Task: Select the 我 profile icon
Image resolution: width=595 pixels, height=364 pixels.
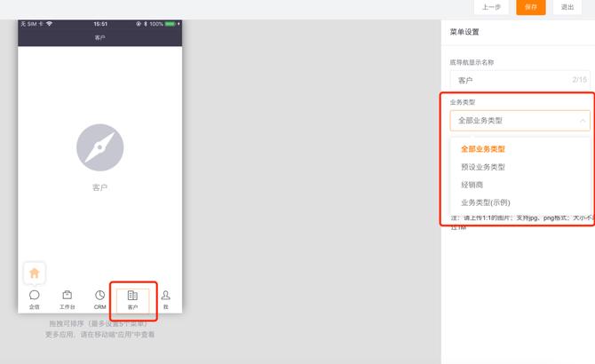Action: [x=165, y=296]
